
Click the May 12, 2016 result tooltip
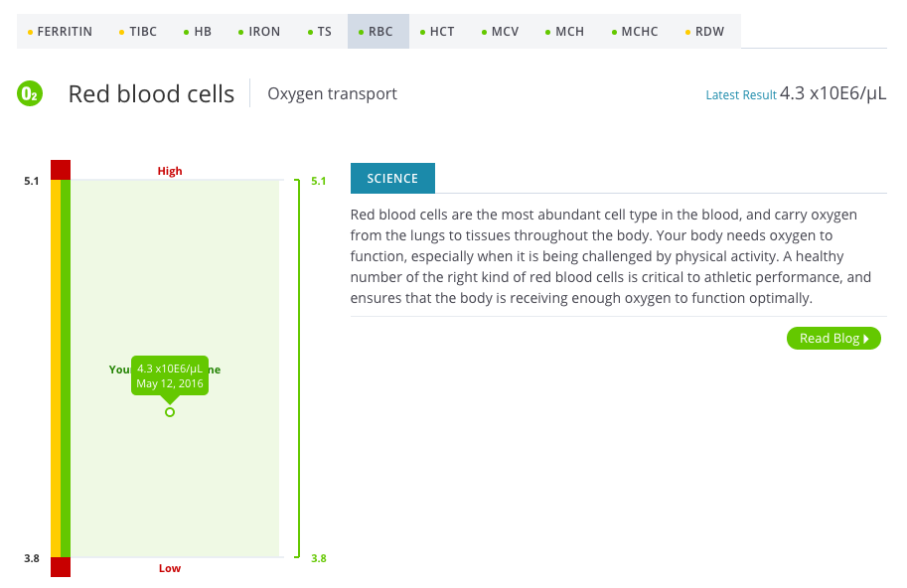(169, 375)
